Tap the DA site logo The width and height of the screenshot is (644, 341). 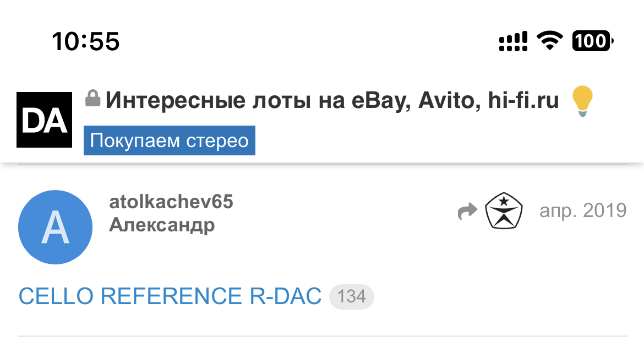pyautogui.click(x=45, y=120)
